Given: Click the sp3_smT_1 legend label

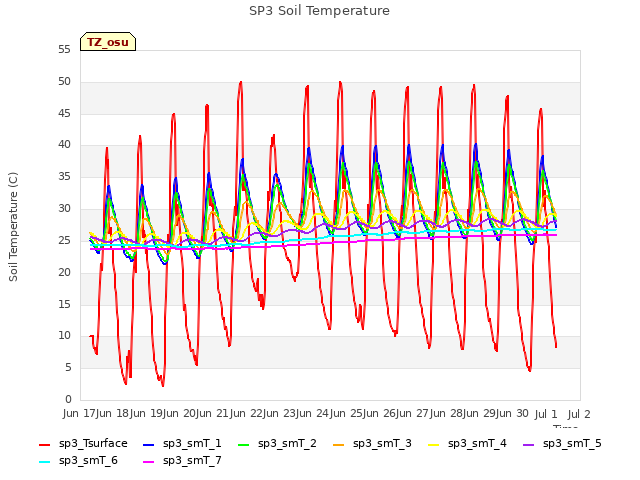Looking at the screenshot, I should pyautogui.click(x=192, y=443).
